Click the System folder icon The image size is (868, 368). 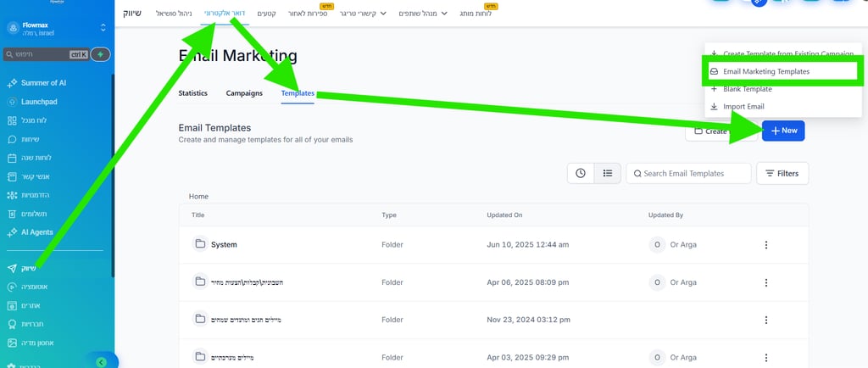coord(200,244)
